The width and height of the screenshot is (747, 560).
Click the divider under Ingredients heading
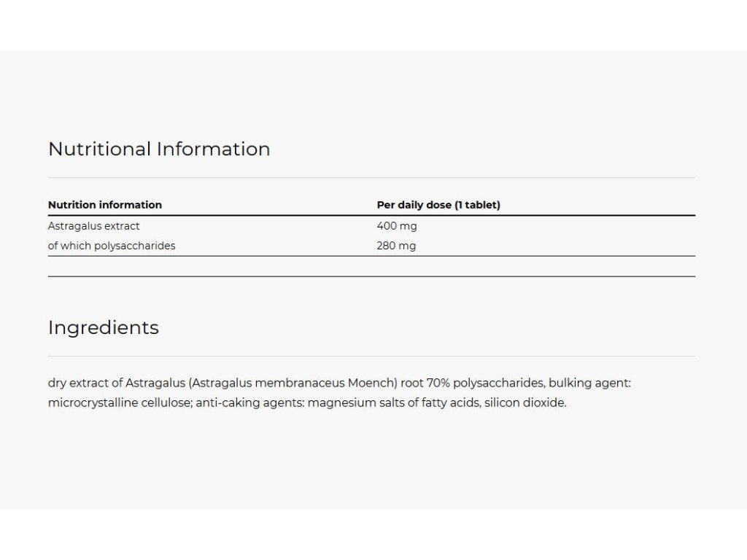point(371,356)
